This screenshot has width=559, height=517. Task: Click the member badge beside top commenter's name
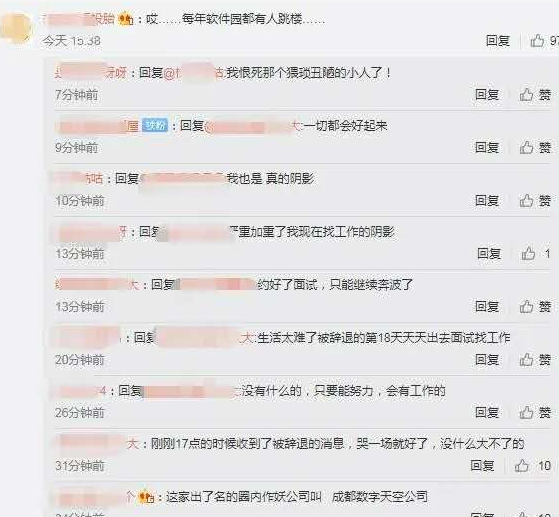(125, 18)
